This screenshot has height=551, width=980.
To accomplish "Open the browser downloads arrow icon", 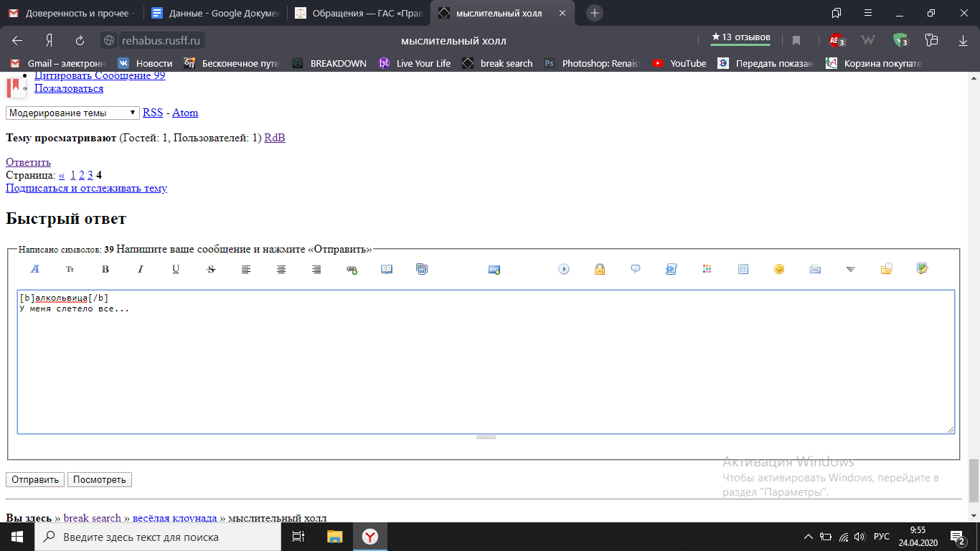I will tap(963, 41).
